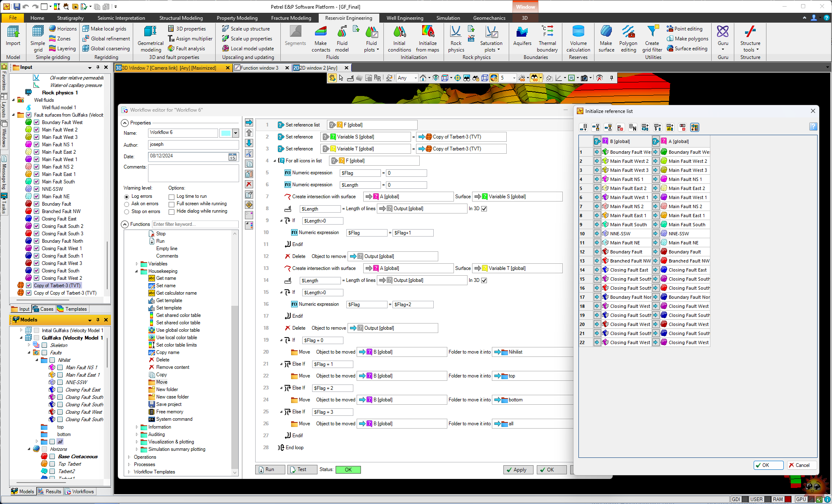Click the Import icon in ribbon
Viewport: 832px width, 504px height.
click(13, 35)
